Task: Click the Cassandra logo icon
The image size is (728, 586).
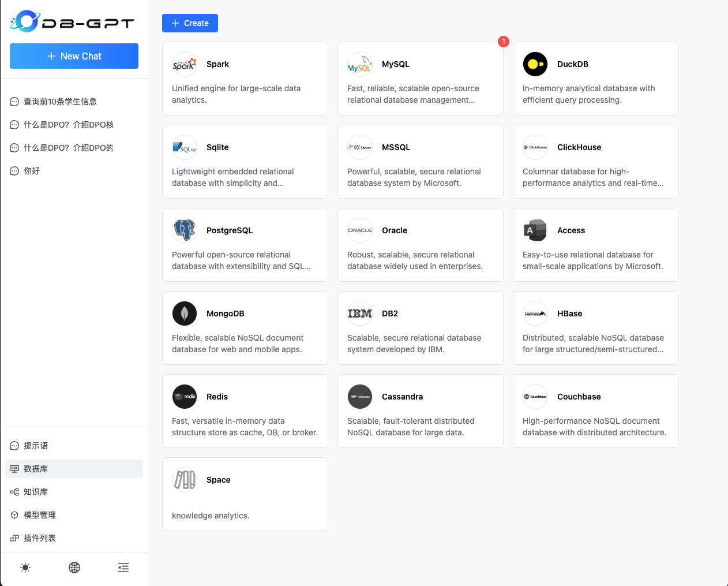Action: (x=360, y=397)
